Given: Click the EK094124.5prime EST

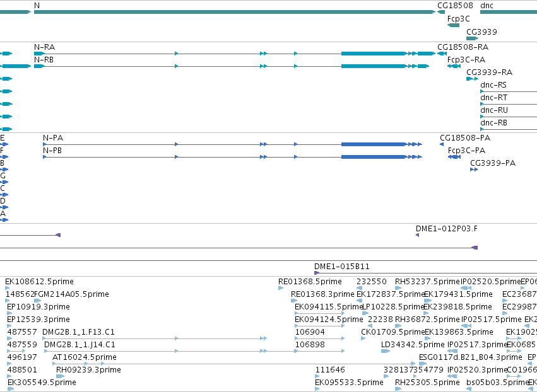Looking at the screenshot, I should (x=319, y=326).
